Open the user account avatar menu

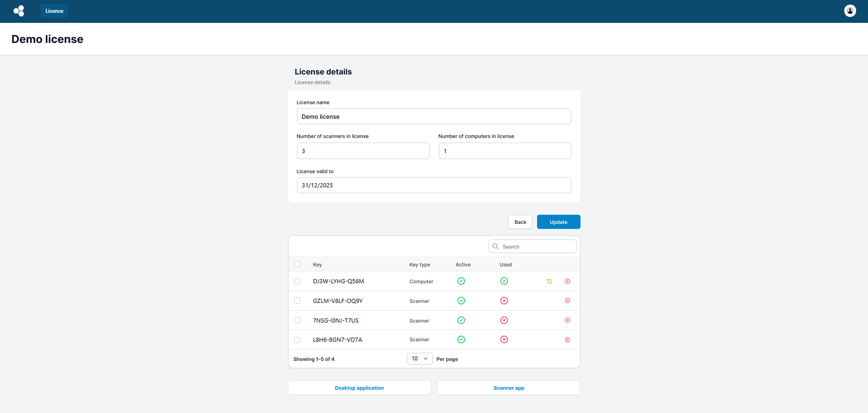click(850, 11)
